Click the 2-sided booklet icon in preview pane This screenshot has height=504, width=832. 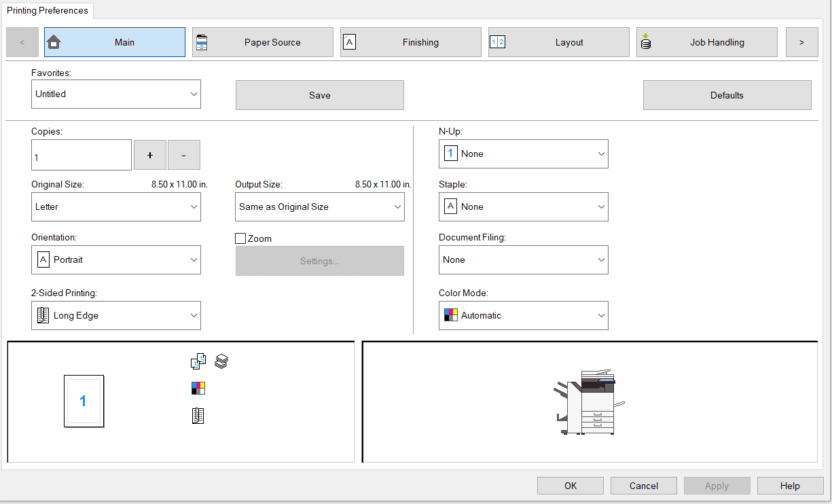point(198,415)
